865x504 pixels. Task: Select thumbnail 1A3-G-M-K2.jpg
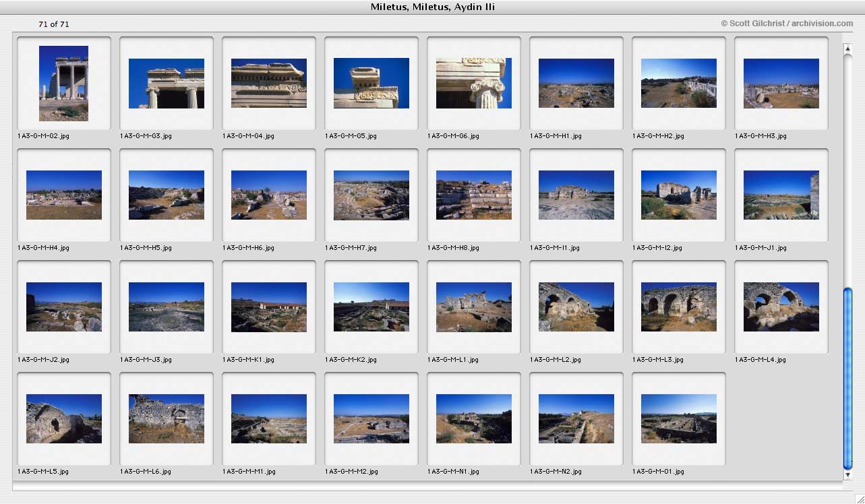tap(371, 307)
